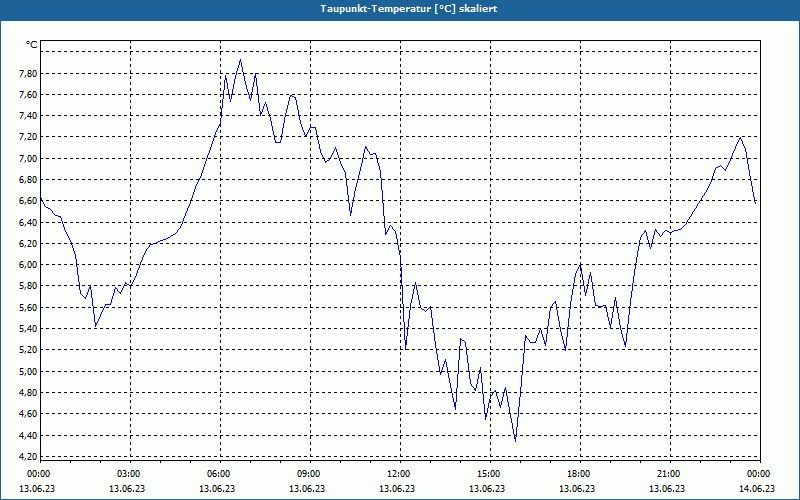Select the 09:00 time label
This screenshot has width=800, height=500.
point(309,474)
